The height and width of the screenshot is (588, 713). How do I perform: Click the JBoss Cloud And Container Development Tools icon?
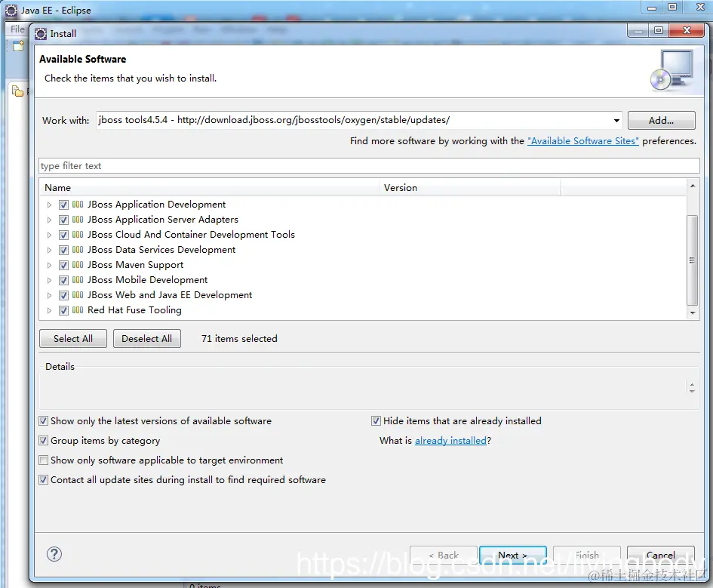78,234
